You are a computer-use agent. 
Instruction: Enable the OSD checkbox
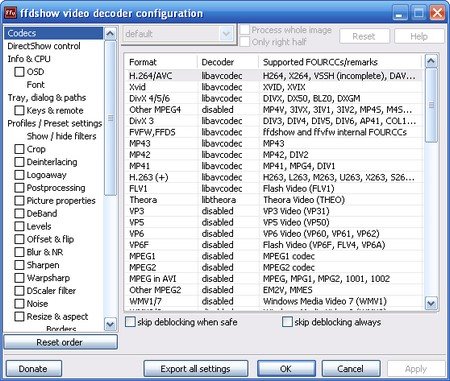pyautogui.click(x=19, y=72)
